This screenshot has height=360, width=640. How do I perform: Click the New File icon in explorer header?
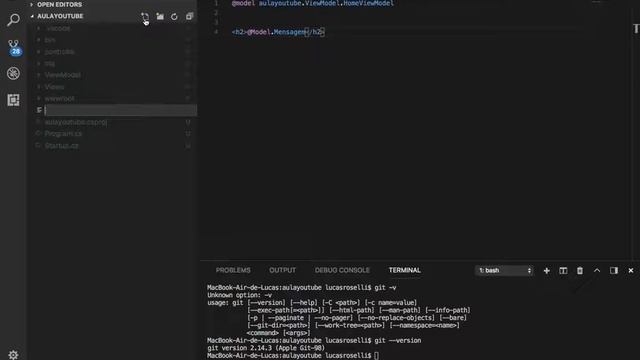pos(145,17)
